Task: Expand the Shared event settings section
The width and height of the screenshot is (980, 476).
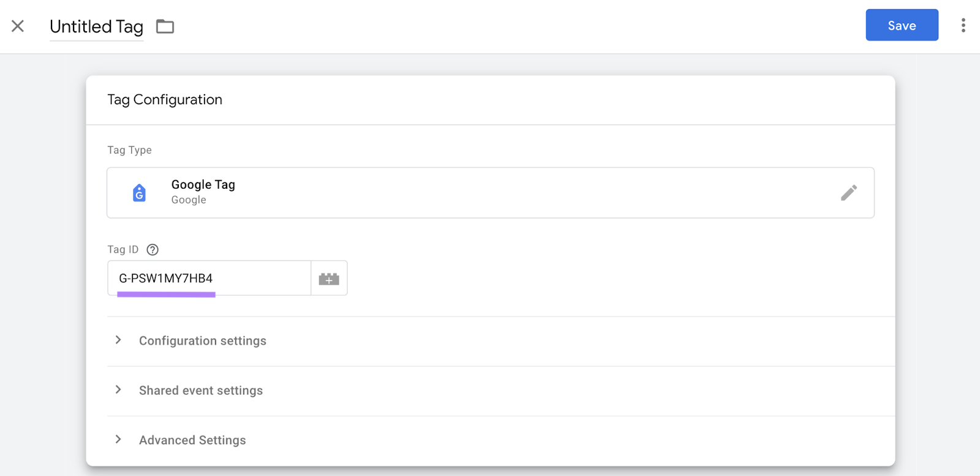Action: pos(200,390)
